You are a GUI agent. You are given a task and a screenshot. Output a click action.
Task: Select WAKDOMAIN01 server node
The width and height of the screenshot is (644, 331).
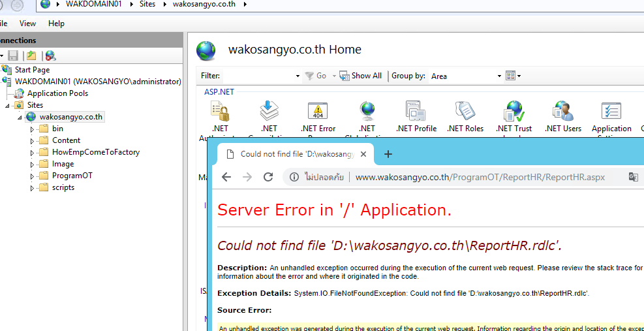(x=98, y=82)
